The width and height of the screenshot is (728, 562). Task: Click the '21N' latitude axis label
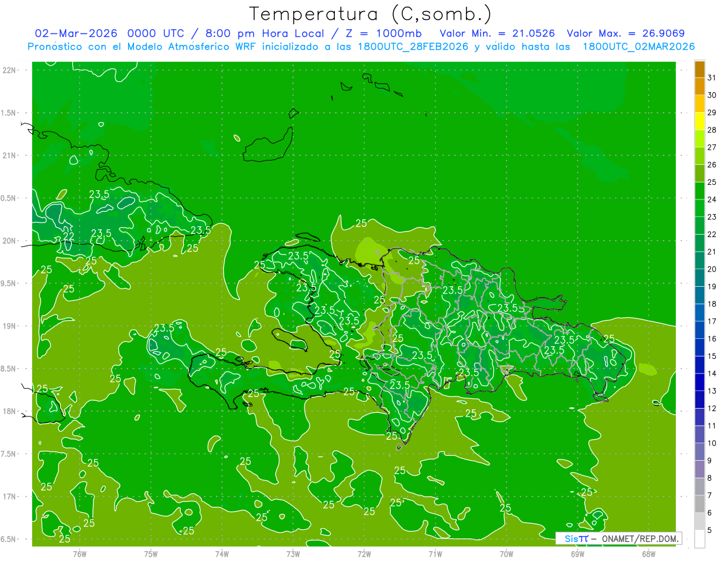click(10, 156)
